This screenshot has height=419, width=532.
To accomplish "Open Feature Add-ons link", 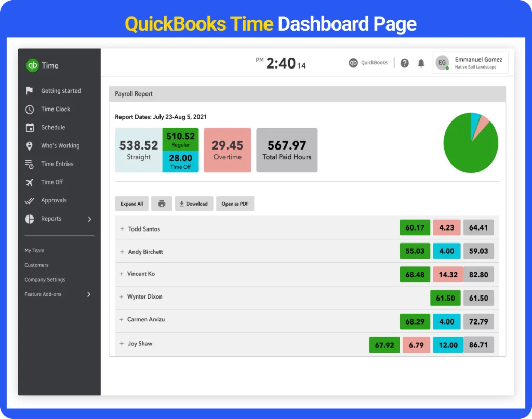I will pos(43,294).
